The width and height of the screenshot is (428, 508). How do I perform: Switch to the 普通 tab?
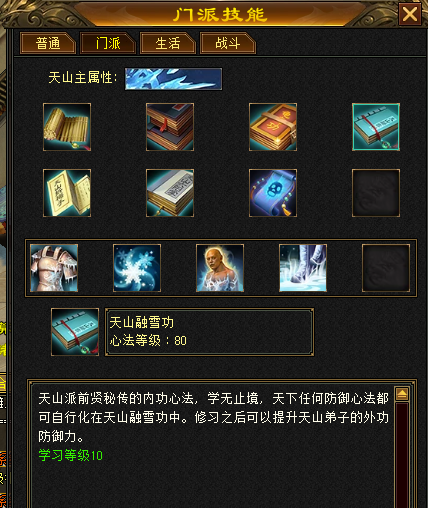coord(48,43)
